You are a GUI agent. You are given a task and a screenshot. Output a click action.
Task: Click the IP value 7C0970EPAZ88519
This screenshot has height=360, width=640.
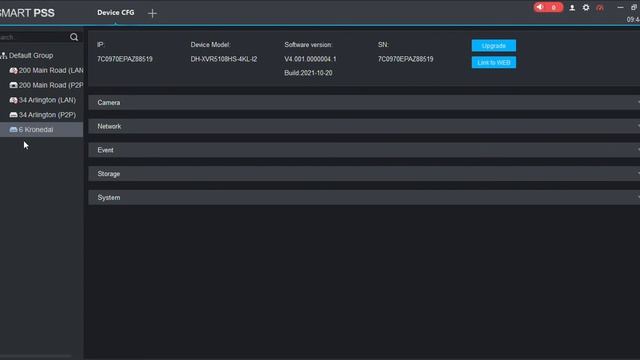point(124,59)
